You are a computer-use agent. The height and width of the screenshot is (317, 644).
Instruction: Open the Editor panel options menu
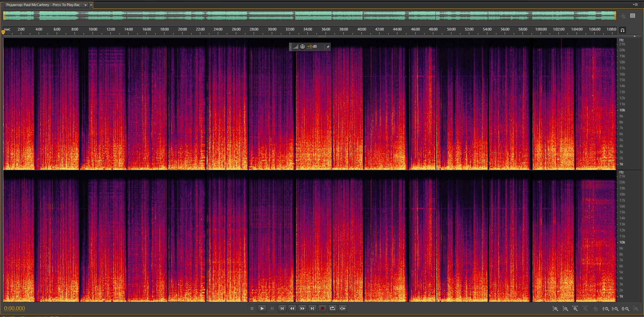[x=635, y=5]
